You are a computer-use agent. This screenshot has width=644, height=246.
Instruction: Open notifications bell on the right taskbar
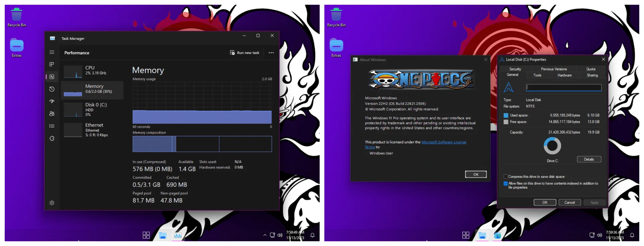point(632,235)
